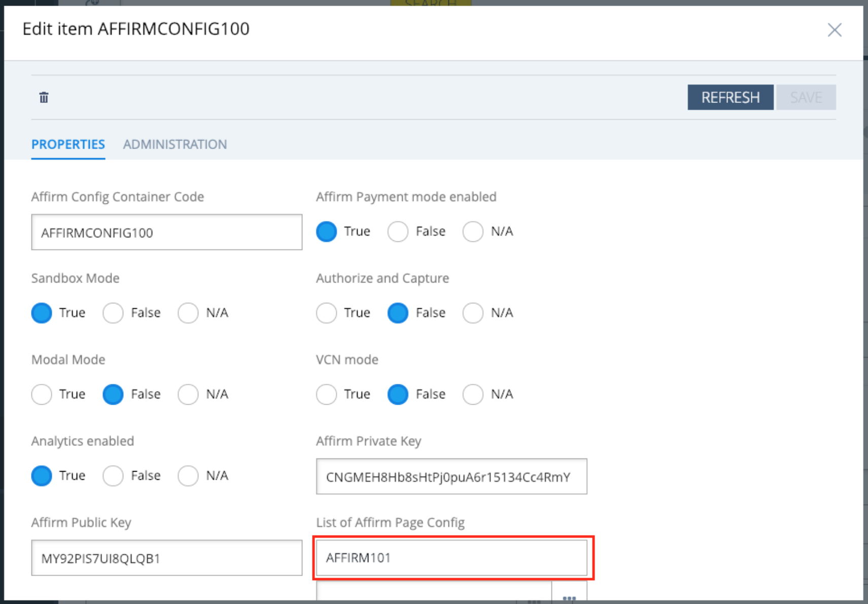Select AFFIRM101 in Affirm Page Config list
This screenshot has height=604, width=868.
(452, 558)
